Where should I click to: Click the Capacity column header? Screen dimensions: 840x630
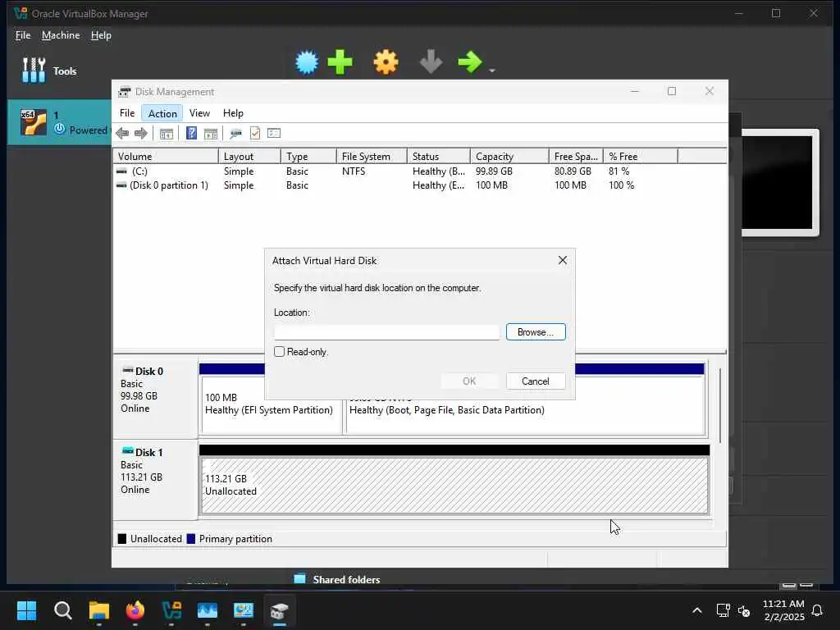click(510, 157)
